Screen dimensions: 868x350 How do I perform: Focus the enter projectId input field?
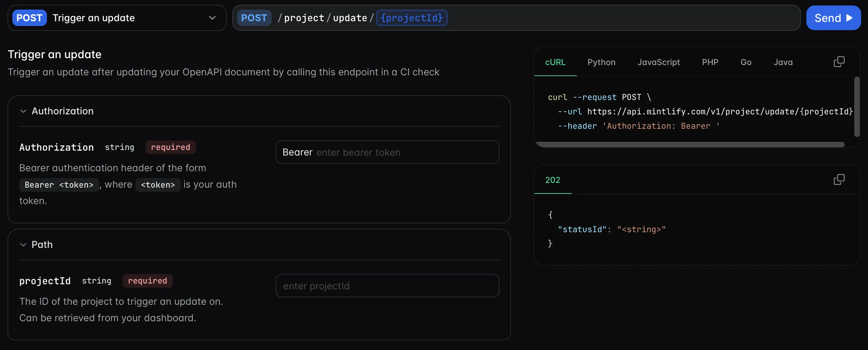(x=387, y=286)
